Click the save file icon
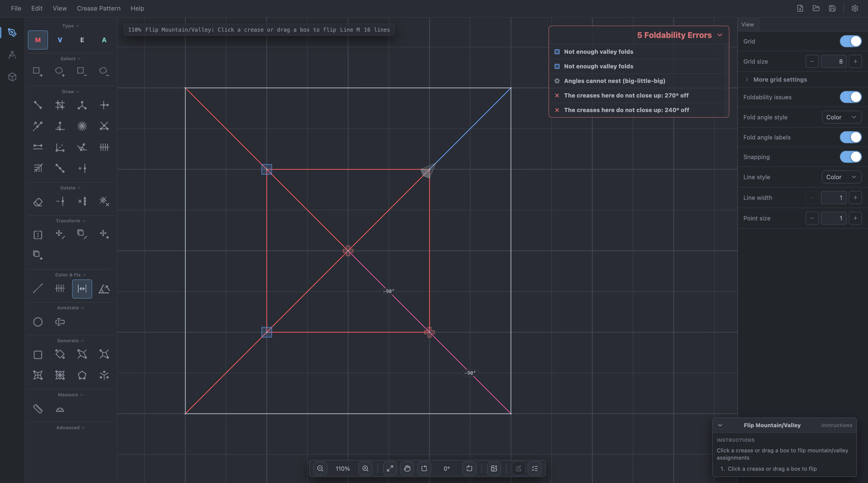This screenshot has height=483, width=868. pyautogui.click(x=832, y=9)
